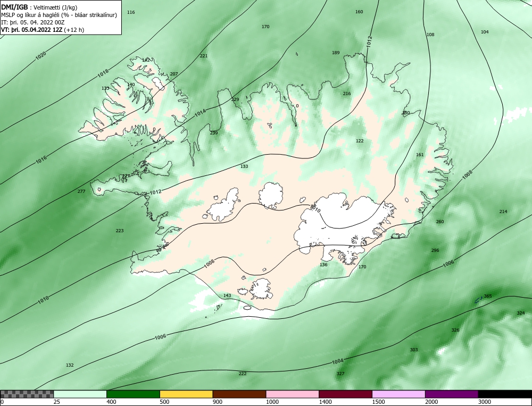Click the 1004 isobar label
532x406 pixels.
coord(338,361)
